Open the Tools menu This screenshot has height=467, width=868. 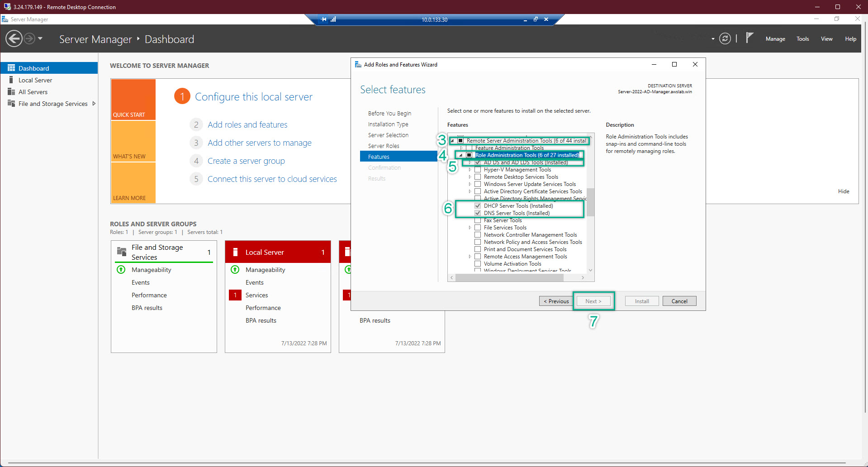click(803, 39)
